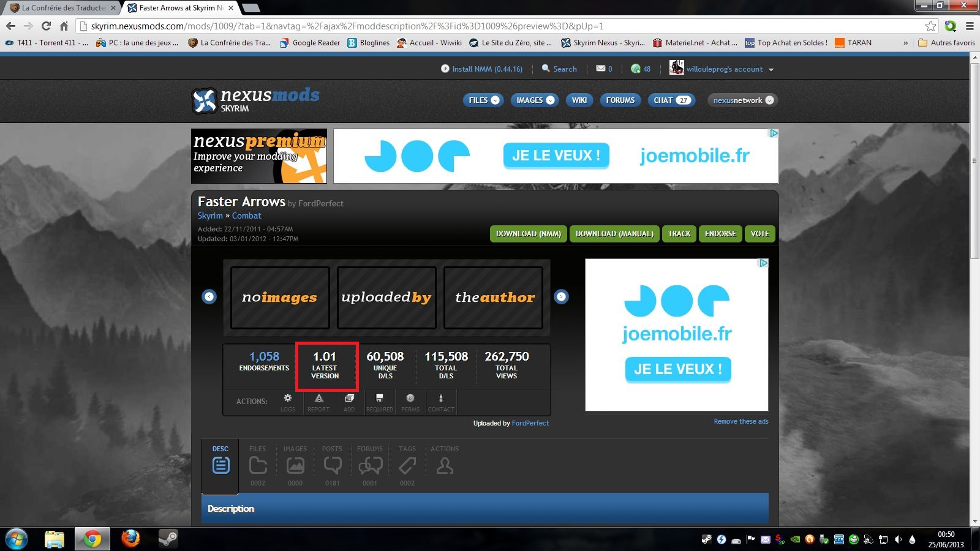The image size is (980, 551).
Task: View permissions with the Perms icon
Action: coord(410,402)
